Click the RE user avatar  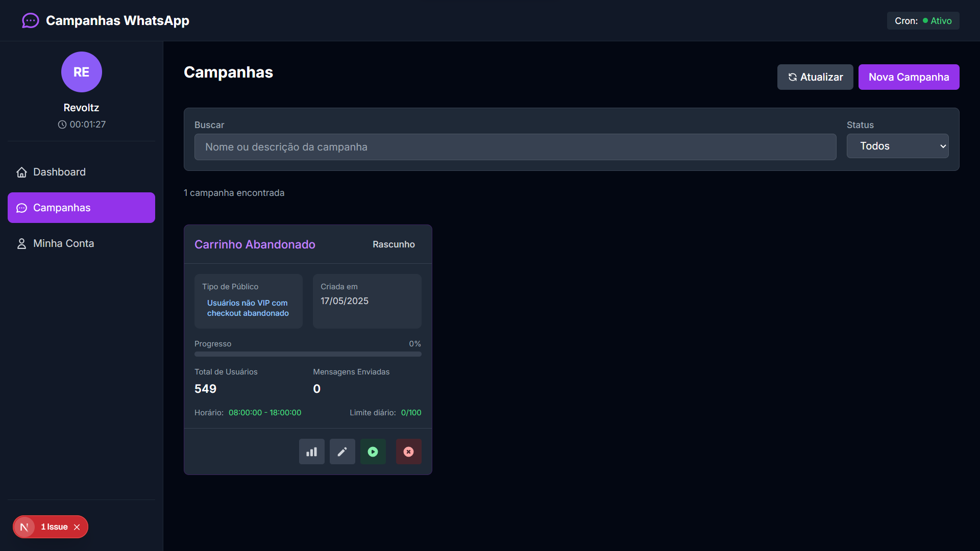(x=82, y=72)
